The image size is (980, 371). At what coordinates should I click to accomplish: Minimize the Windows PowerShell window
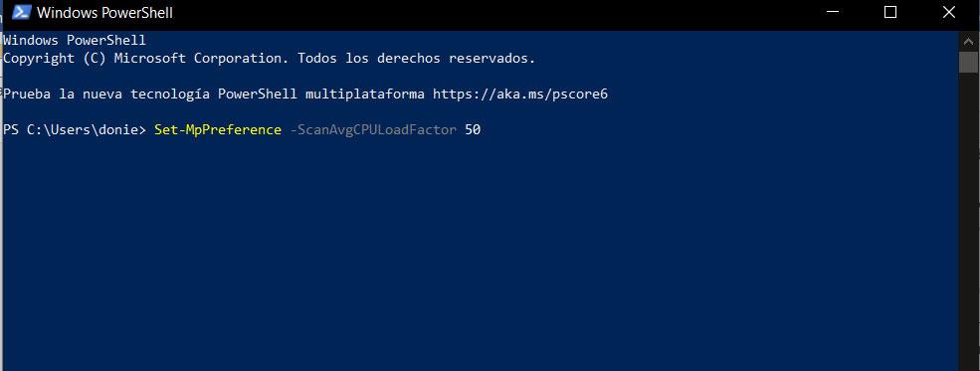click(x=833, y=12)
